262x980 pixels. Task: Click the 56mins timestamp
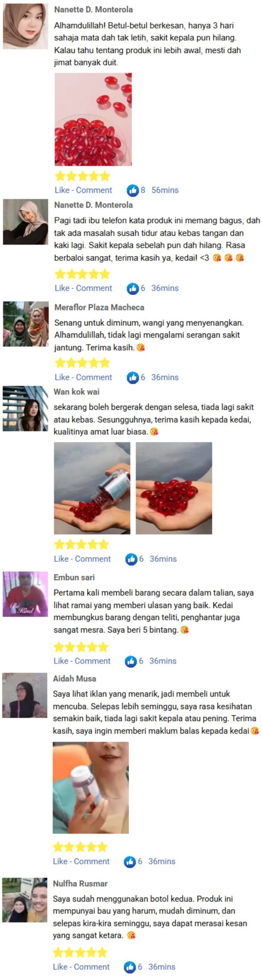(165, 190)
